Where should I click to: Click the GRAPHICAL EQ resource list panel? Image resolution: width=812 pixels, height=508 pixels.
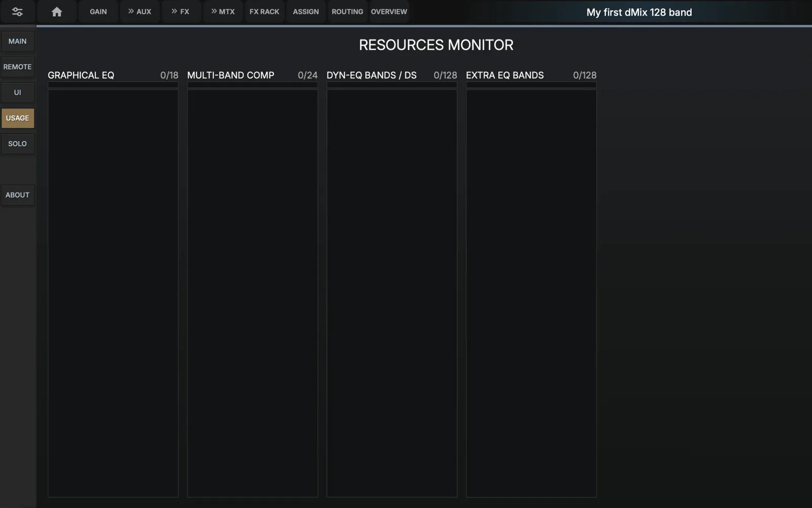pos(113,294)
